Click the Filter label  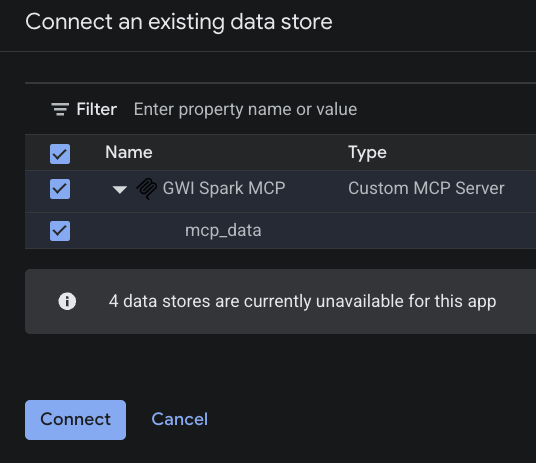click(97, 109)
